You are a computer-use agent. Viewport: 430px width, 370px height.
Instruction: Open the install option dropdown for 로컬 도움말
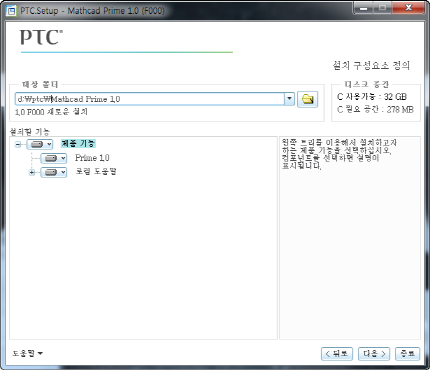tap(54, 172)
